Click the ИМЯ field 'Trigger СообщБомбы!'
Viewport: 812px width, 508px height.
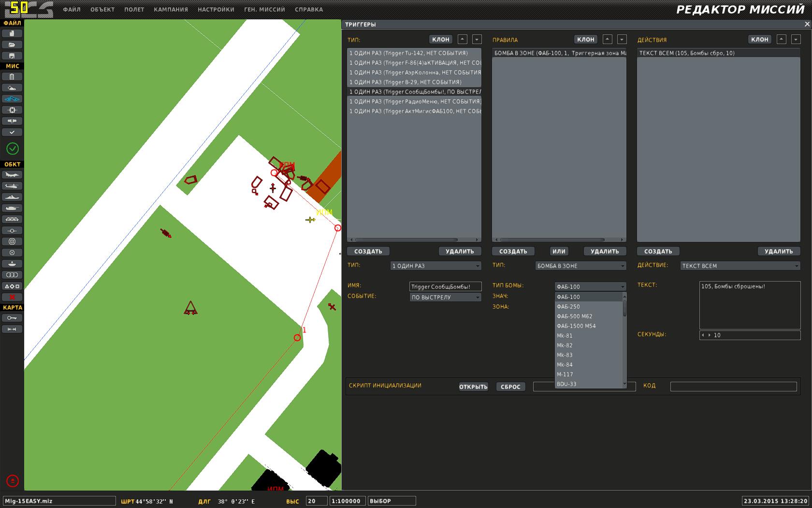coord(446,287)
